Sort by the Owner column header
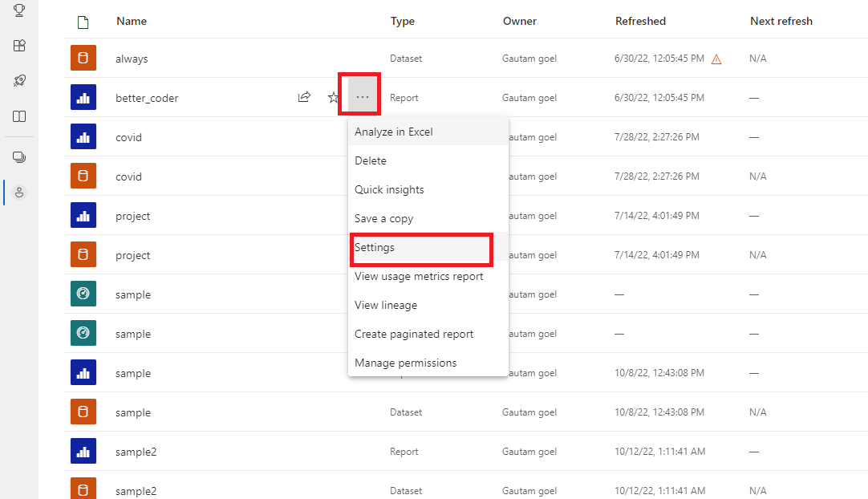Viewport: 868px width, 499px height. click(x=520, y=21)
